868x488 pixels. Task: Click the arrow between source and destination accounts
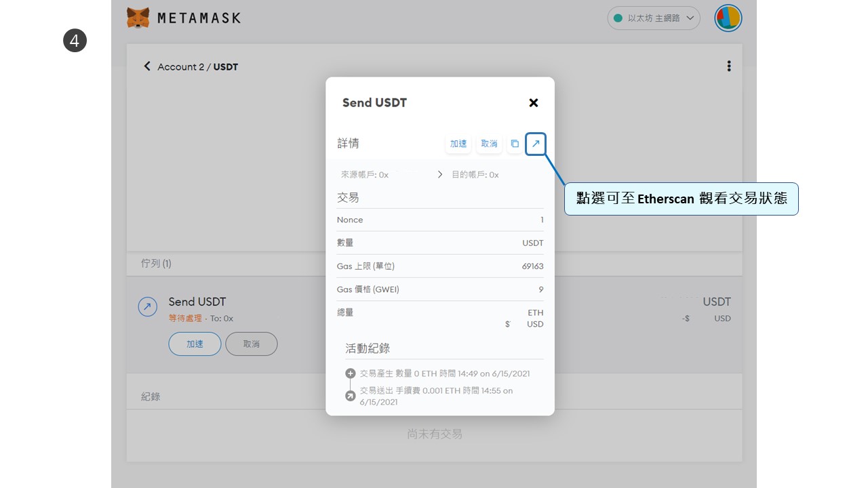point(439,175)
